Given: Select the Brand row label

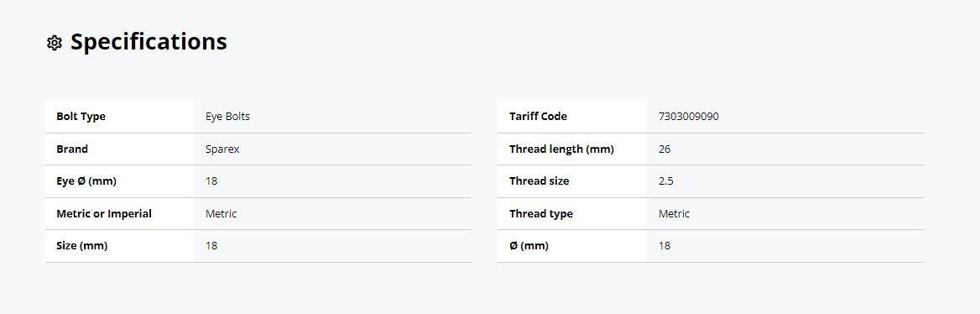Looking at the screenshot, I should point(72,149).
